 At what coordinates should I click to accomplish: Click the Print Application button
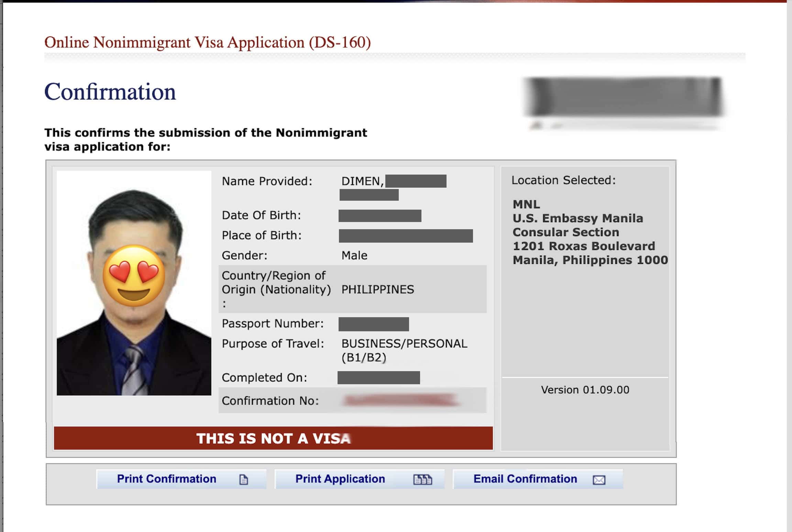(x=340, y=478)
